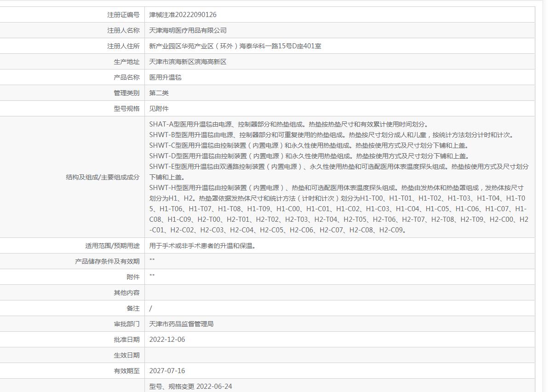552x392 pixels.
Task: Select the registrant address with 海泰华科一路15号D座401室
Action: coord(236,46)
